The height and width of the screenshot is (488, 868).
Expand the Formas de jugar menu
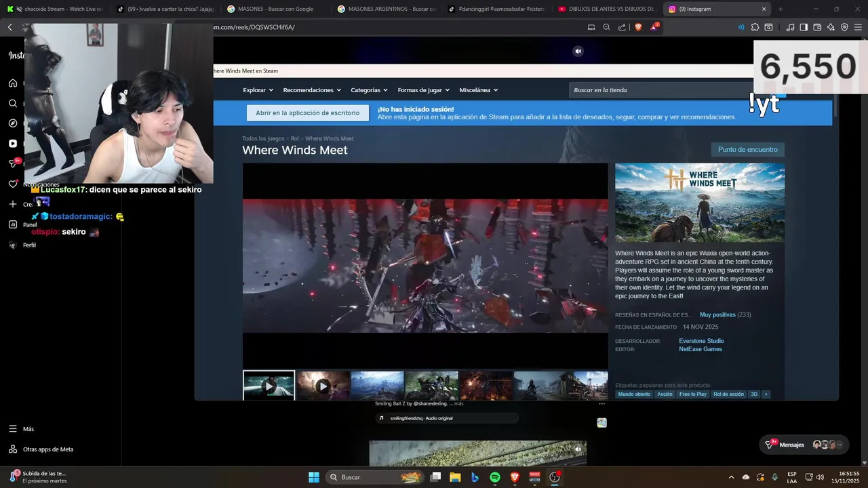(423, 90)
